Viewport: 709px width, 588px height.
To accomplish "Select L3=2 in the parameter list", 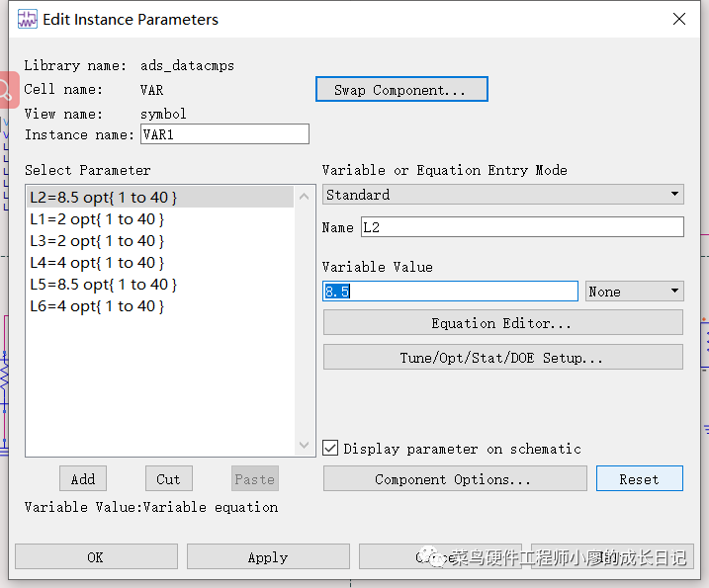I will coord(97,241).
